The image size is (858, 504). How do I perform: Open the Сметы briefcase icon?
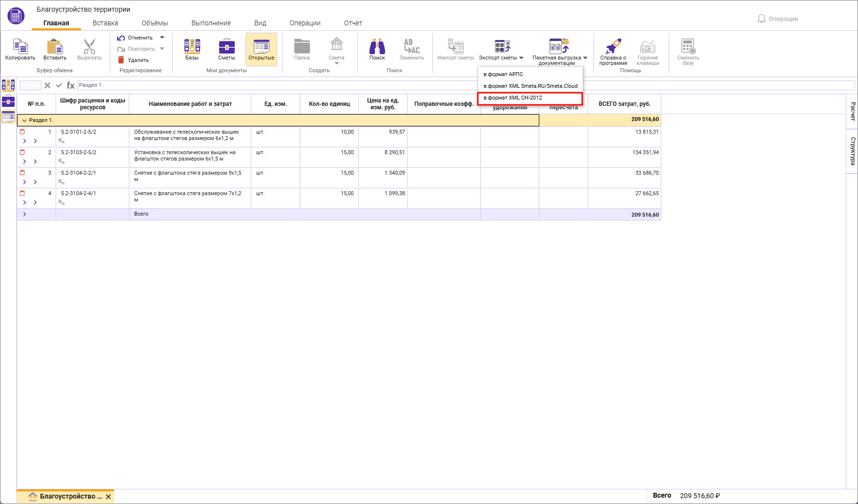tap(226, 46)
